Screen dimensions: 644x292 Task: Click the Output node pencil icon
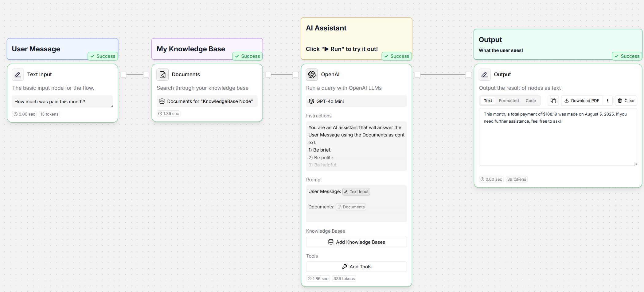coord(485,75)
